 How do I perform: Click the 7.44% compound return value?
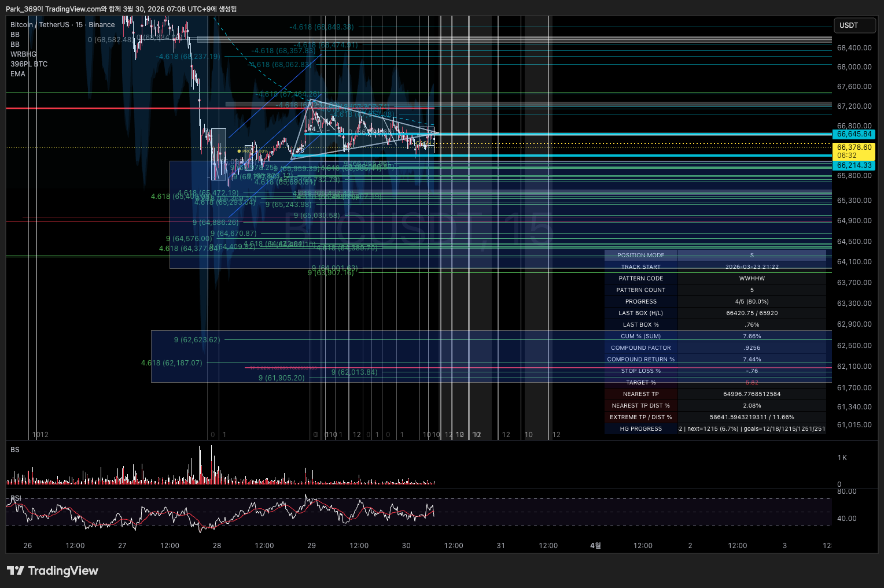click(752, 360)
